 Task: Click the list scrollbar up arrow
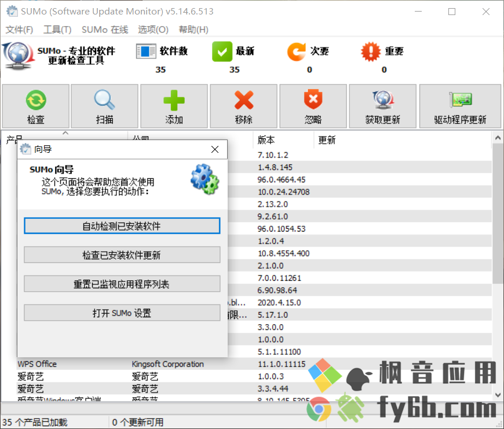coord(498,138)
